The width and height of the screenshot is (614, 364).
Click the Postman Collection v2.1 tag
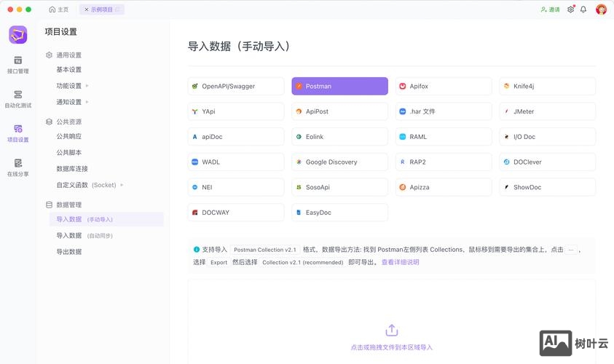(265, 250)
